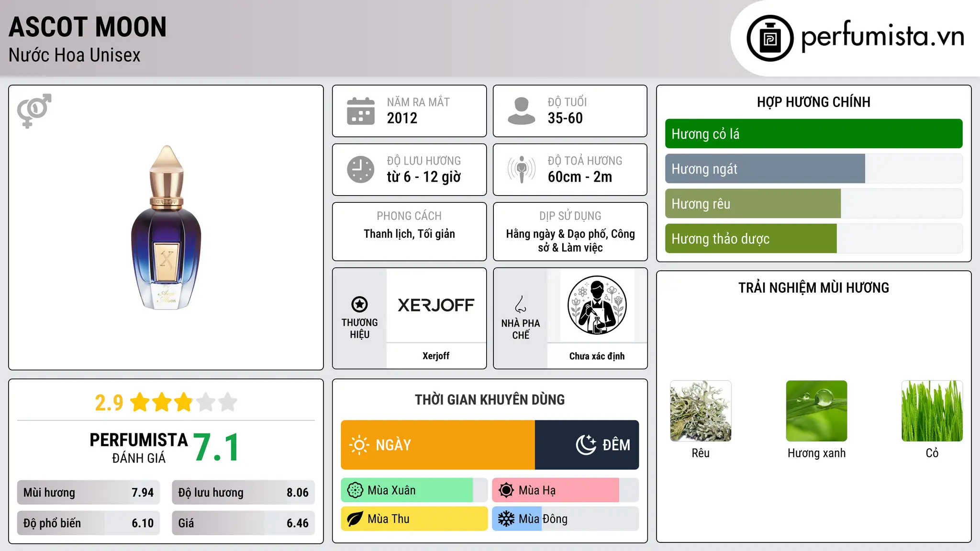Click the HỢP HƯƠNG CHÍNH heading
The image size is (980, 551).
point(813,102)
